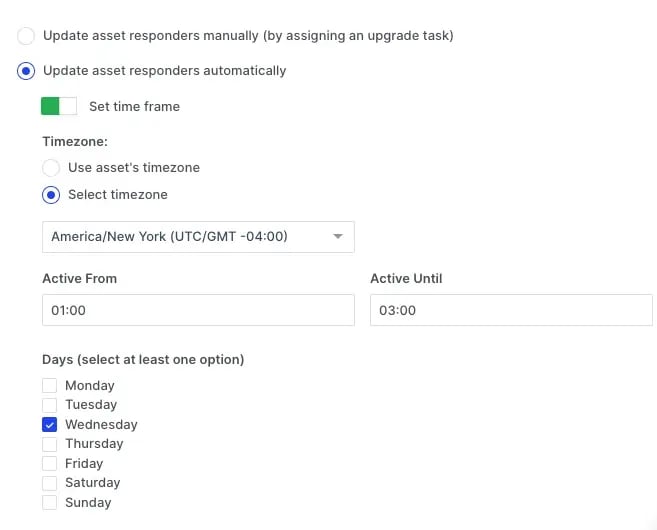Check the Monday checkbox
Image resolution: width=657 pixels, height=530 pixels.
point(49,385)
